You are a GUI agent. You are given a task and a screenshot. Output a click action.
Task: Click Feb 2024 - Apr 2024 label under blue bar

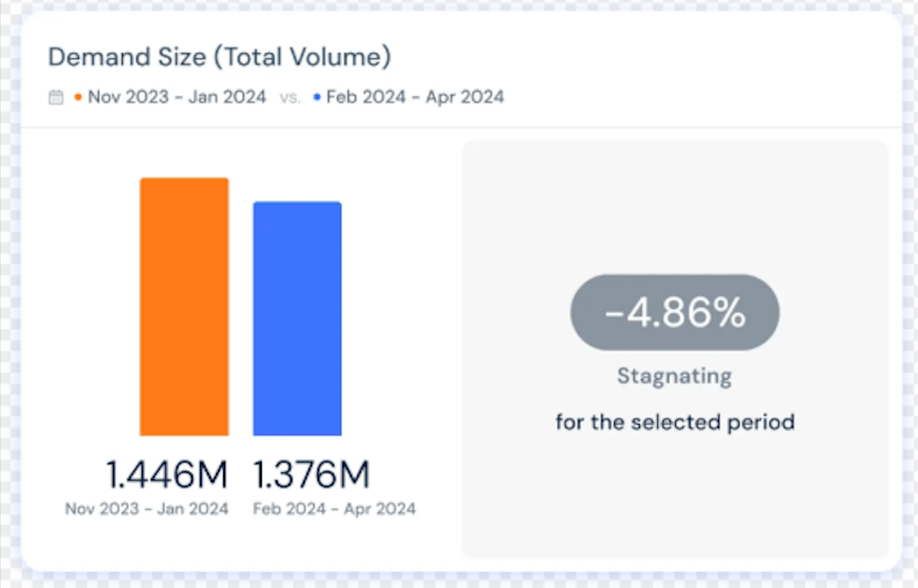click(x=334, y=509)
